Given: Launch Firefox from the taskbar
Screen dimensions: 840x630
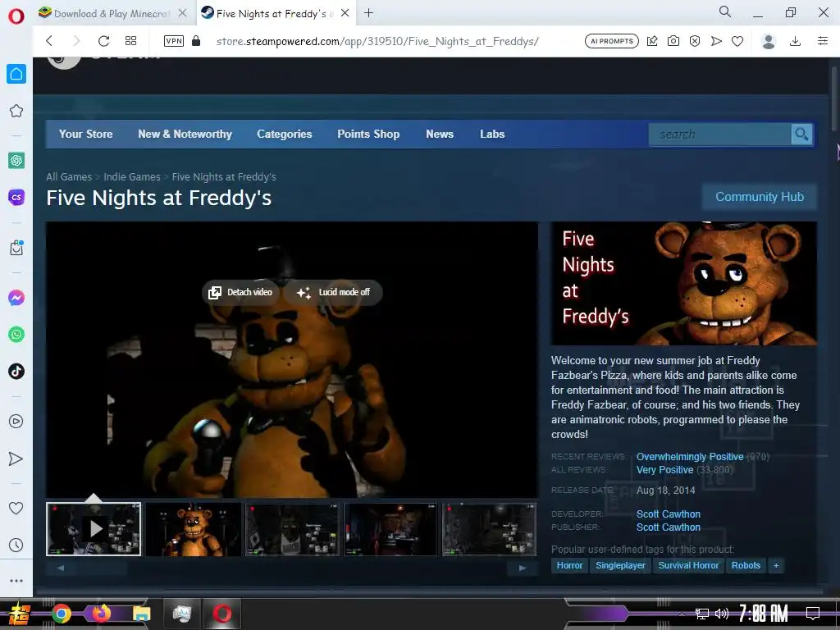Looking at the screenshot, I should 102,614.
